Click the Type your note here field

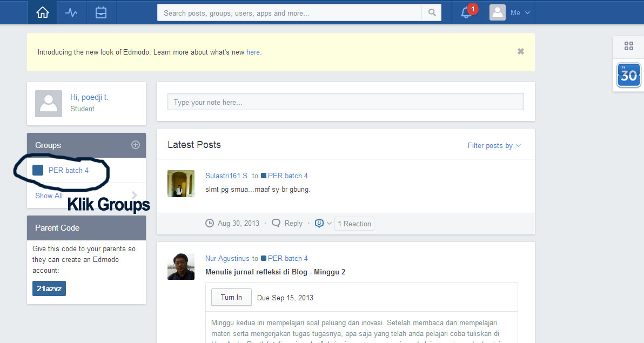point(345,102)
